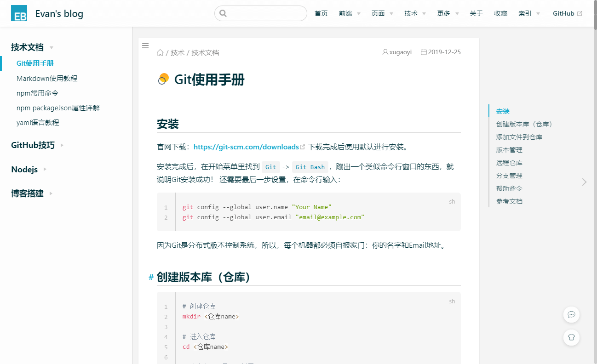597x364 pixels.
Task: Open the 技术 dropdown menu
Action: 415,13
